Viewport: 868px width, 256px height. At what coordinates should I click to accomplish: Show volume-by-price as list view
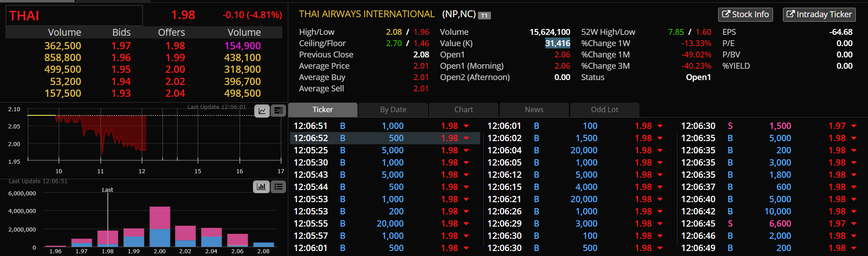278,187
